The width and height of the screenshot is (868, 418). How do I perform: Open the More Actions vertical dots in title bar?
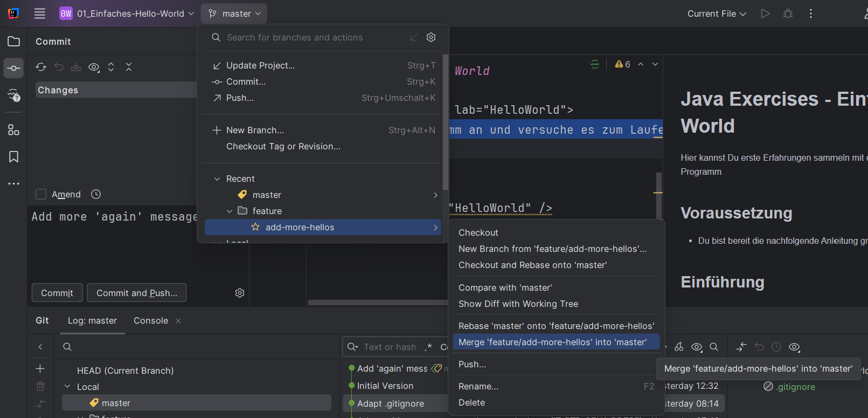(811, 13)
